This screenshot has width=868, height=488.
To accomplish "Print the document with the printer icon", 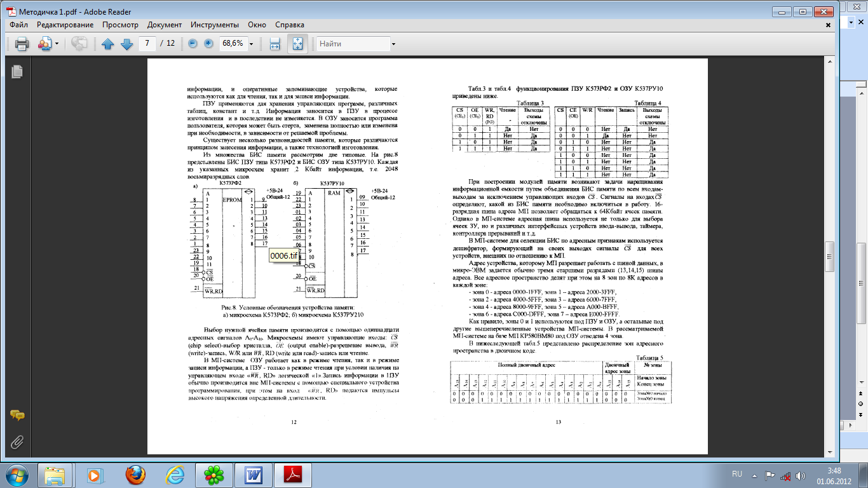I will (22, 44).
